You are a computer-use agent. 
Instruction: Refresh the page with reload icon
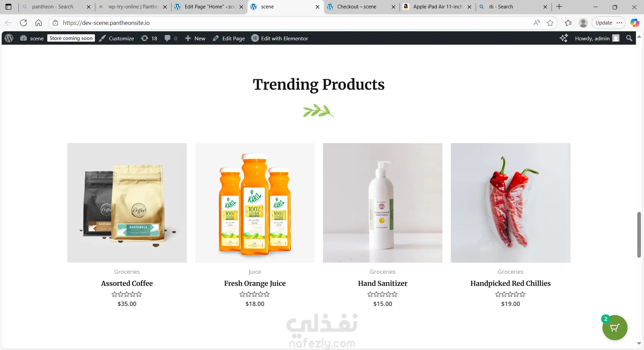23,23
